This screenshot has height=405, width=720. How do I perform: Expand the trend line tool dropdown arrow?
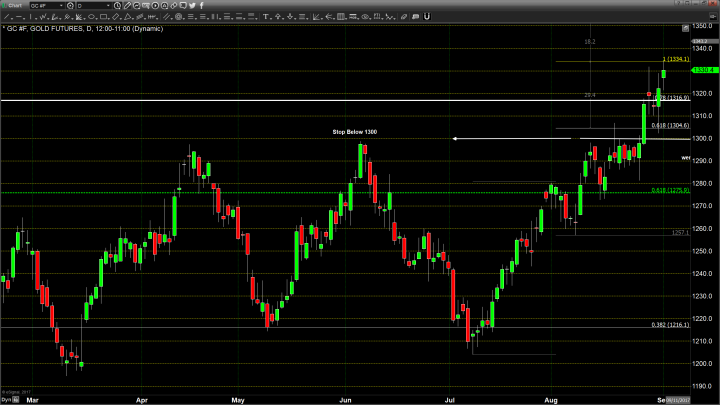click(12, 19)
